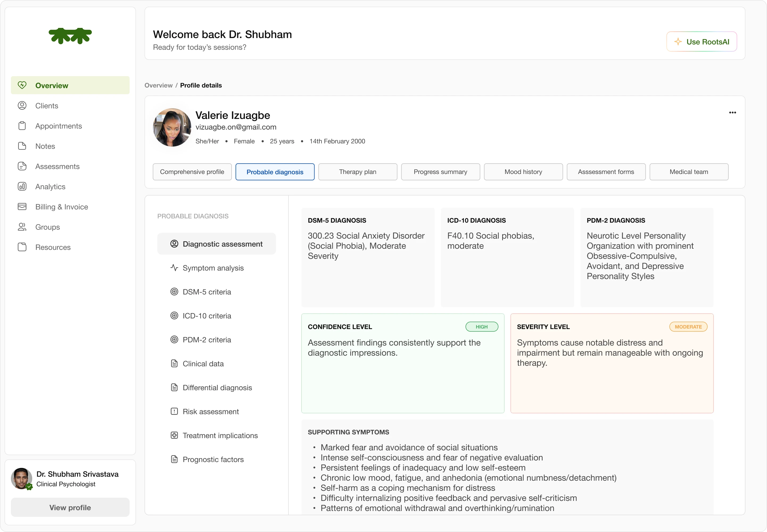Click the Billing & Invoice card icon

[x=22, y=207]
